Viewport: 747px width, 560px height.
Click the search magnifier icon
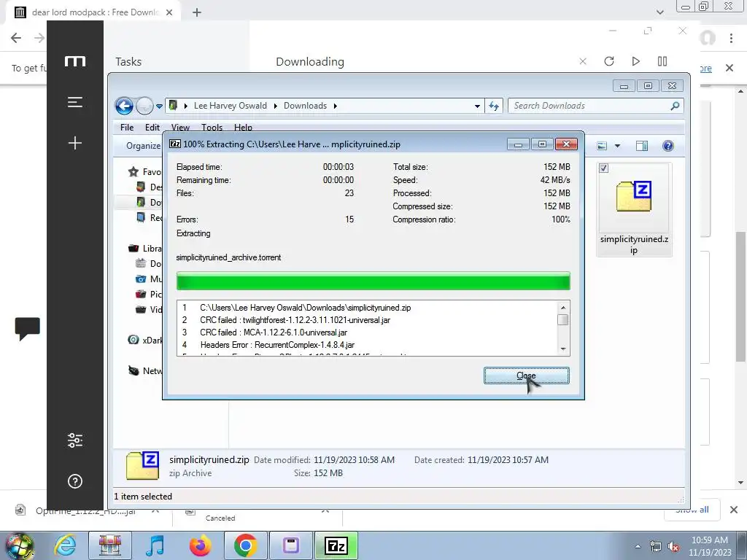click(675, 106)
